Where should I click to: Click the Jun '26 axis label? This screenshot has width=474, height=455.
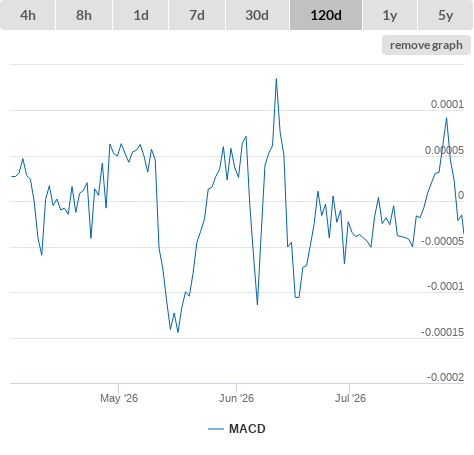236,398
